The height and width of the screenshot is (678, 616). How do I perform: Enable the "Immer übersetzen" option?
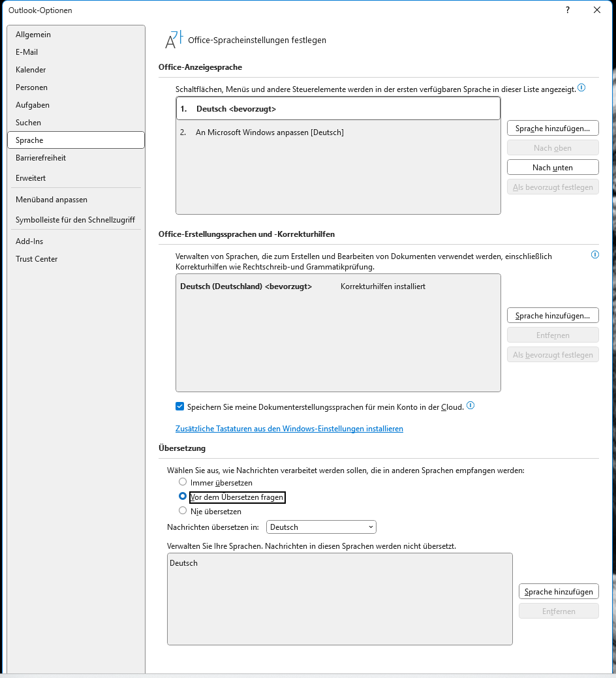183,482
